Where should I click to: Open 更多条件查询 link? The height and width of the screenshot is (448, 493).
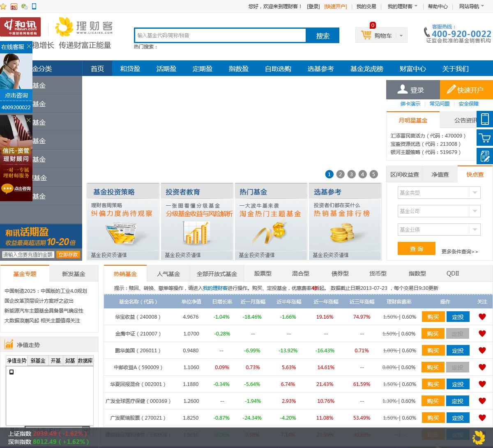point(460,251)
